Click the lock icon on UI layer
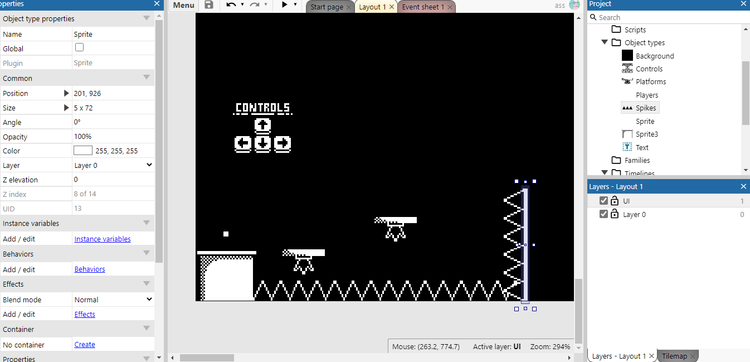750x362 pixels. click(x=615, y=201)
